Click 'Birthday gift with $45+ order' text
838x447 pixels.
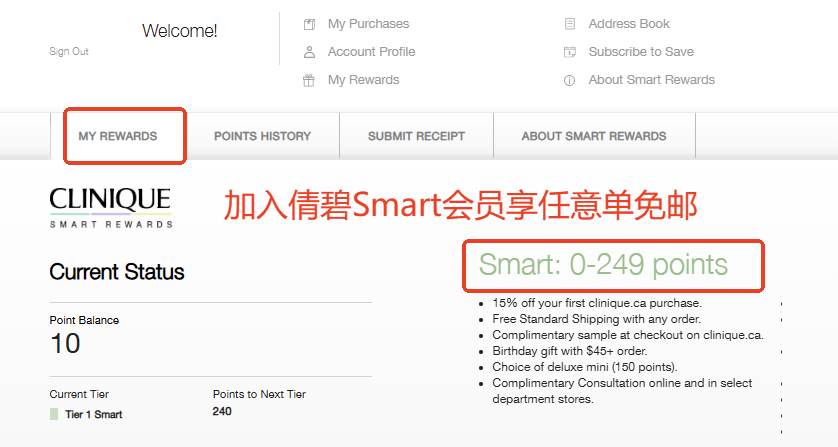click(570, 351)
